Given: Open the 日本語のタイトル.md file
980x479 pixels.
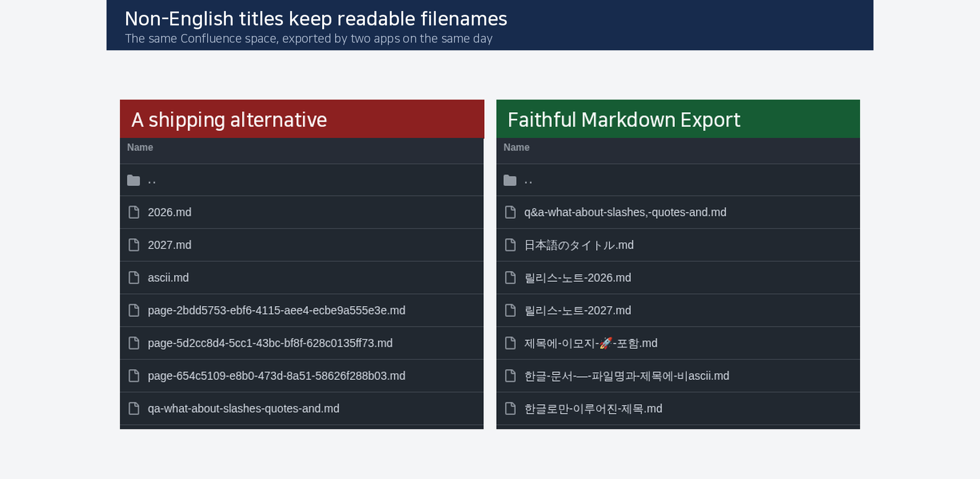Looking at the screenshot, I should click(579, 245).
